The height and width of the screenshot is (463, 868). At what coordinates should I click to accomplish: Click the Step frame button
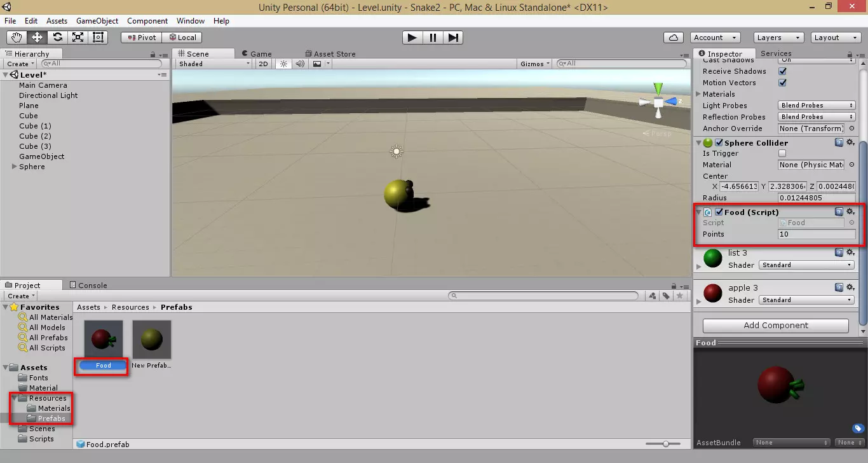click(452, 38)
